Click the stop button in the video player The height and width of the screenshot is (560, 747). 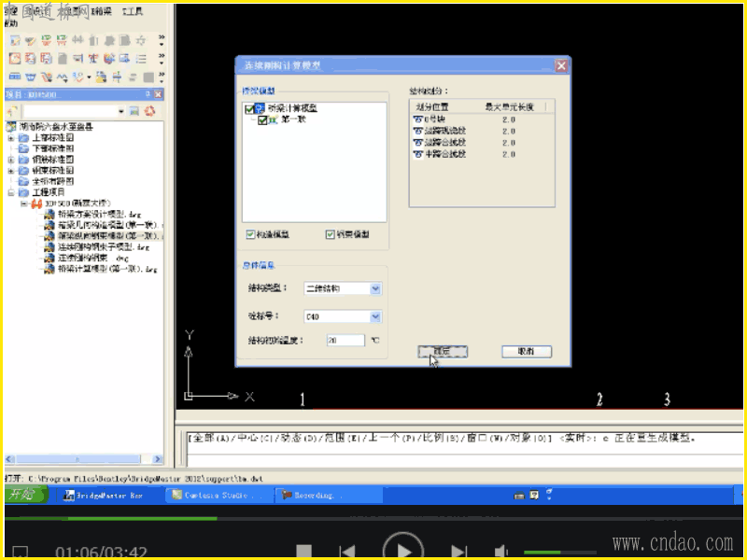pyautogui.click(x=303, y=552)
